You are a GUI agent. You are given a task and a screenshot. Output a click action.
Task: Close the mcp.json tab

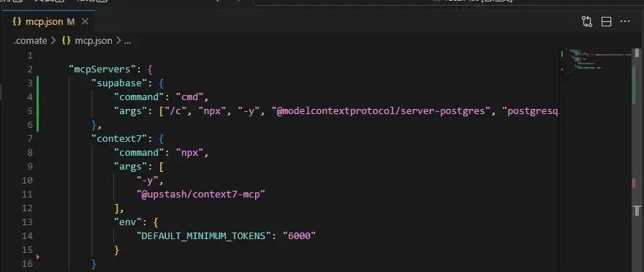pyautogui.click(x=85, y=22)
